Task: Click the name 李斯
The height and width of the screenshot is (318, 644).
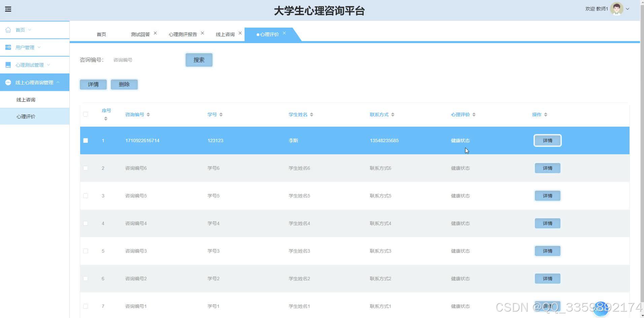Action: (293, 140)
